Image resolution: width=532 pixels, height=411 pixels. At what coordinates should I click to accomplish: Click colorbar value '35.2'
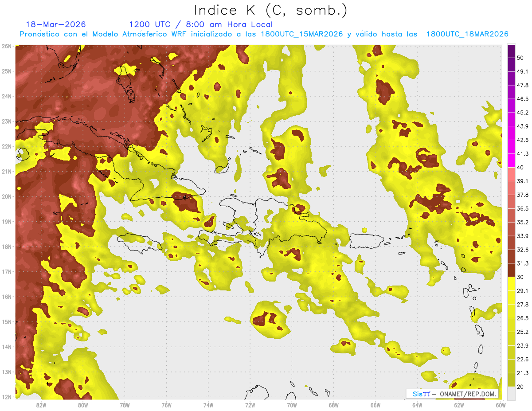point(523,222)
